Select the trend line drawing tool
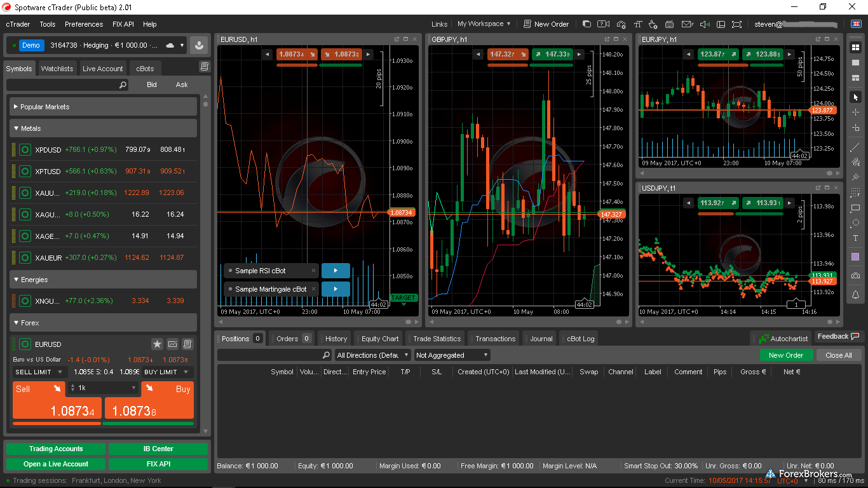 (855, 147)
